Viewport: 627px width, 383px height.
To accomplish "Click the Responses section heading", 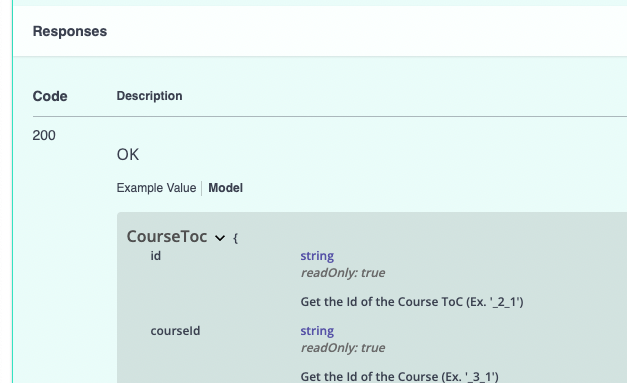I will coord(70,31).
